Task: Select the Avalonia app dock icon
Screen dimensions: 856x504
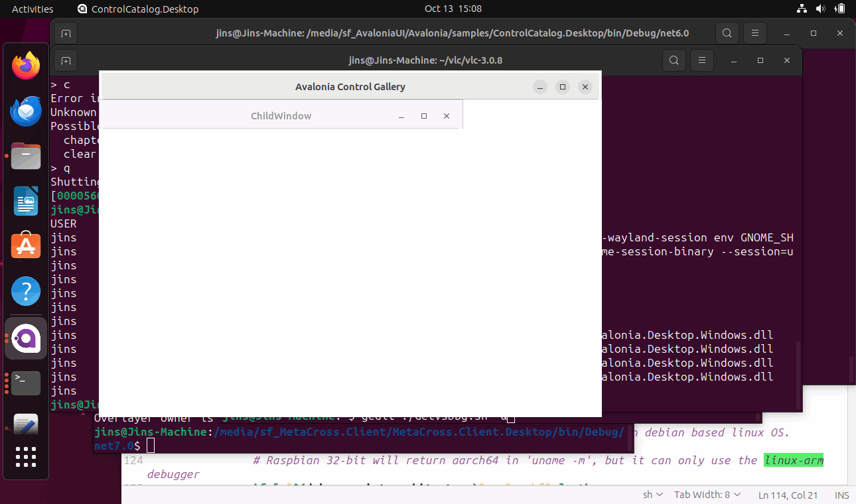Action: click(x=26, y=339)
